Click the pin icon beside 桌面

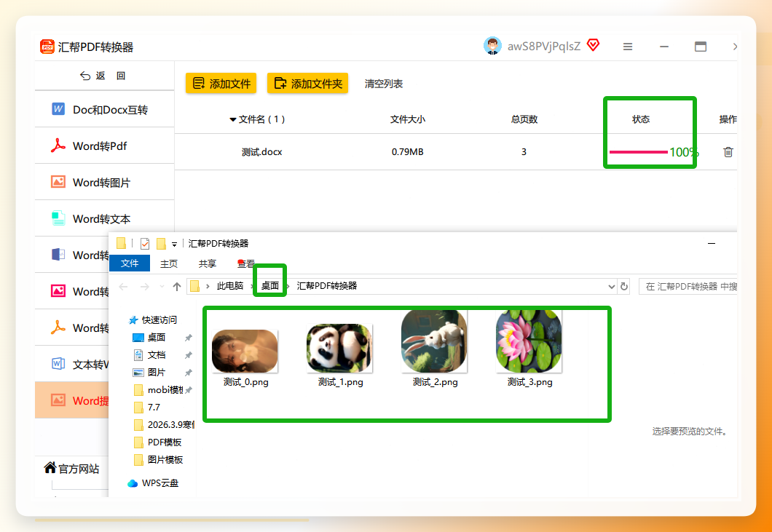point(188,338)
